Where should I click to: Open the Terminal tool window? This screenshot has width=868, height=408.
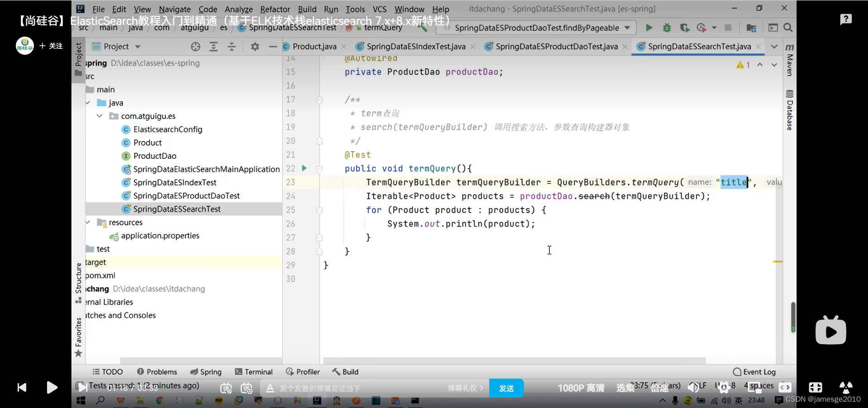254,372
